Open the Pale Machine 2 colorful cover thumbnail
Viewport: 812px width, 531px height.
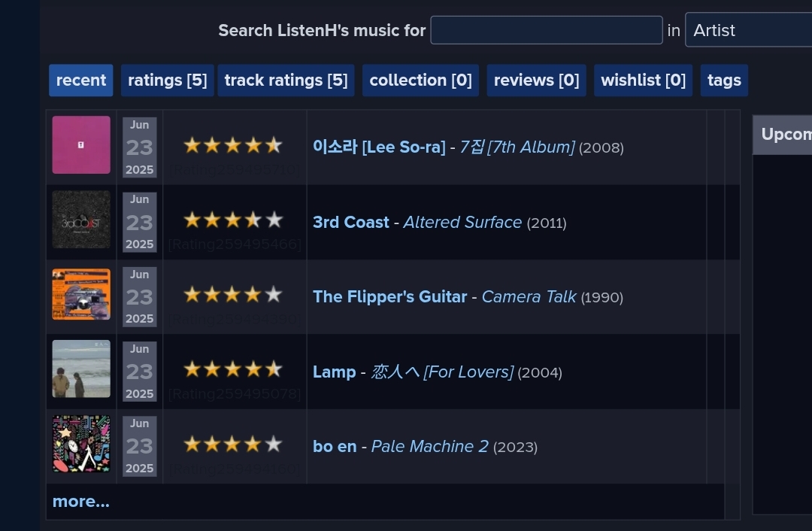(81, 444)
